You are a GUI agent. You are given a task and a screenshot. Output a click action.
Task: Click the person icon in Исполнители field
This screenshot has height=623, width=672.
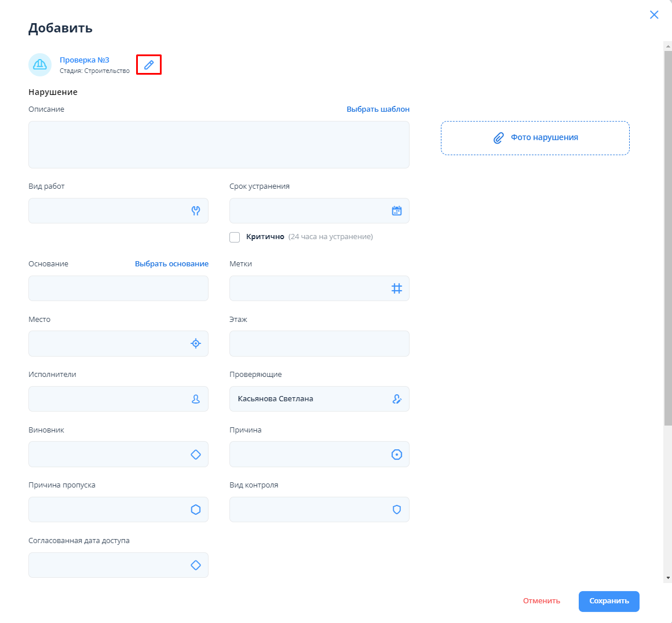tap(196, 399)
